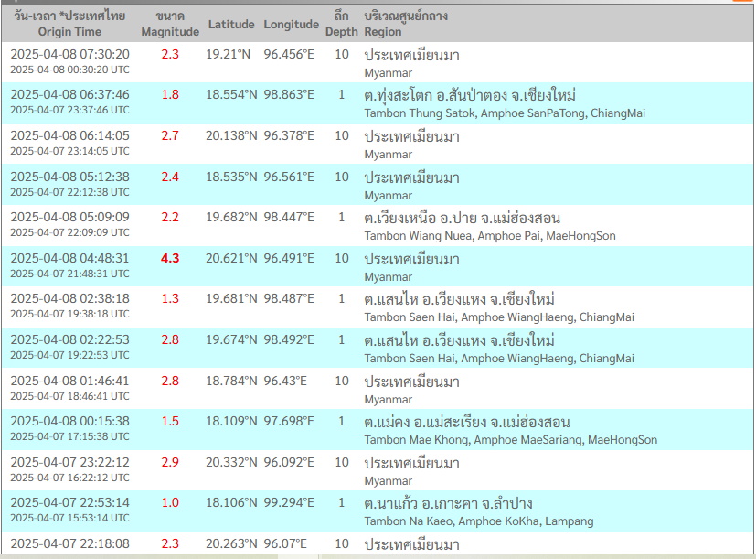Click the Latitude column header

(231, 24)
